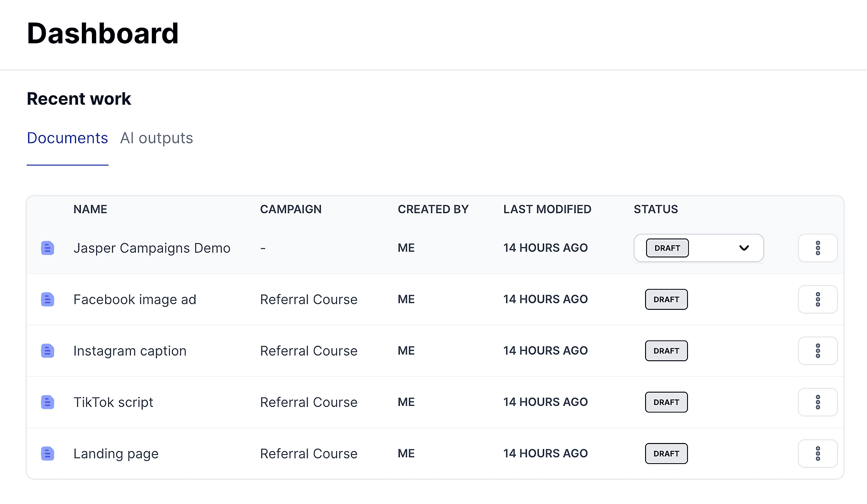867x504 pixels.
Task: Open the three-dot menu for Facebook image ad
Action: click(x=818, y=299)
